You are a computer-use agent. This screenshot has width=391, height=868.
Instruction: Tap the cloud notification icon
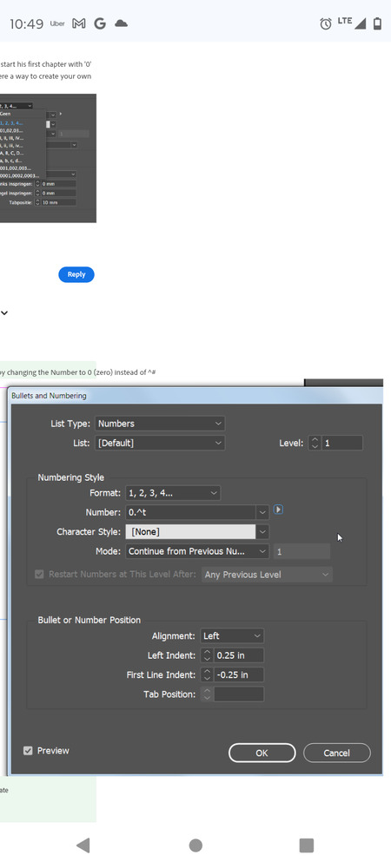click(x=121, y=23)
